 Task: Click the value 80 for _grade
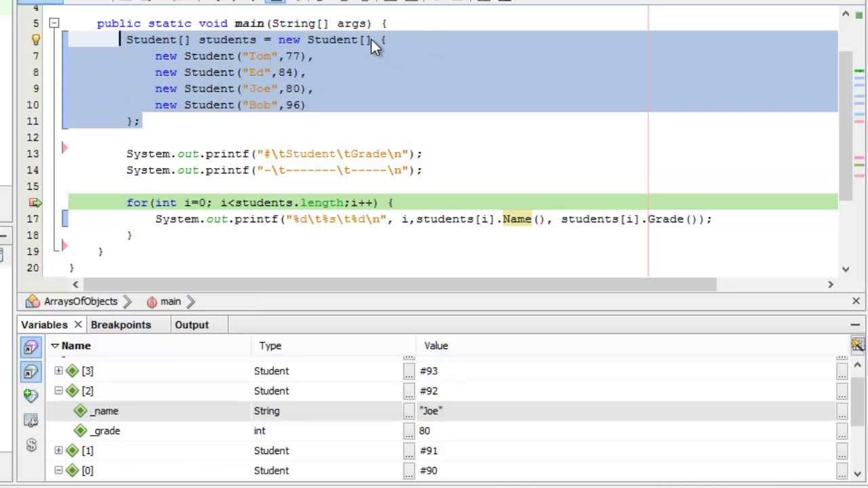click(425, 430)
